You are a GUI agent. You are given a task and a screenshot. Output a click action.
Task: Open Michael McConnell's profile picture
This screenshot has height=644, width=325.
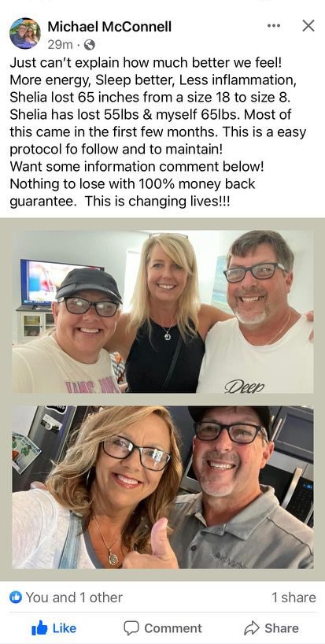point(25,33)
